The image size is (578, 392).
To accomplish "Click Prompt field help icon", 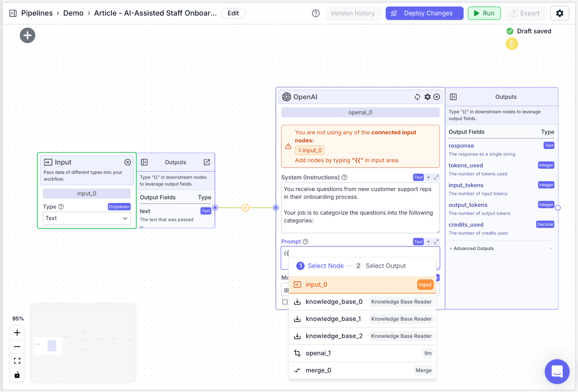I will click(305, 242).
